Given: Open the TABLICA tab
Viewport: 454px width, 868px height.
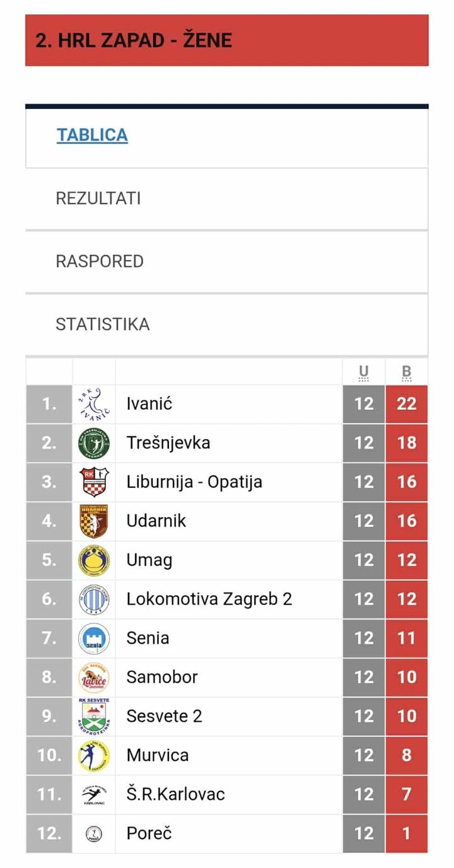Looking at the screenshot, I should pos(92,135).
